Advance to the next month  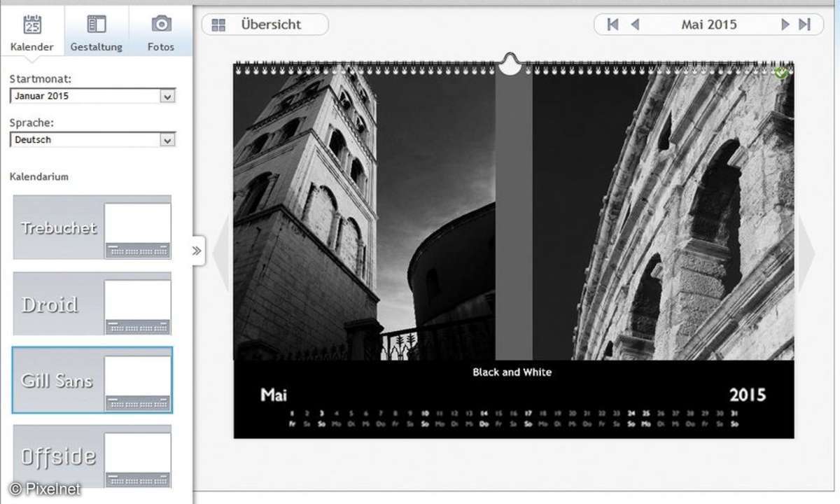point(785,24)
